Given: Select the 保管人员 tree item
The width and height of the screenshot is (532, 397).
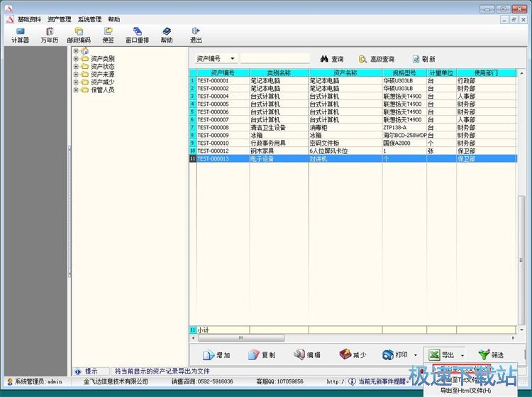Looking at the screenshot, I should (102, 89).
